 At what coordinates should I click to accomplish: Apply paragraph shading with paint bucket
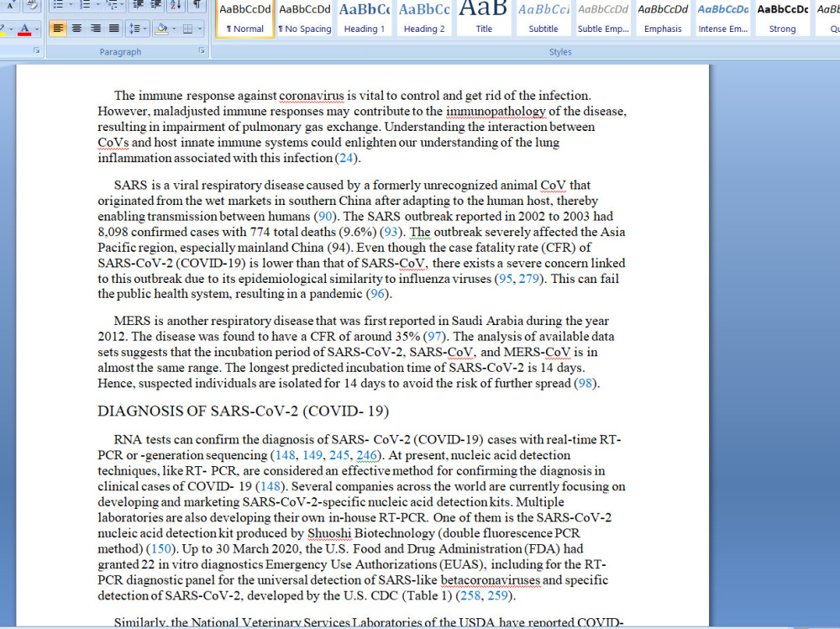[x=160, y=29]
